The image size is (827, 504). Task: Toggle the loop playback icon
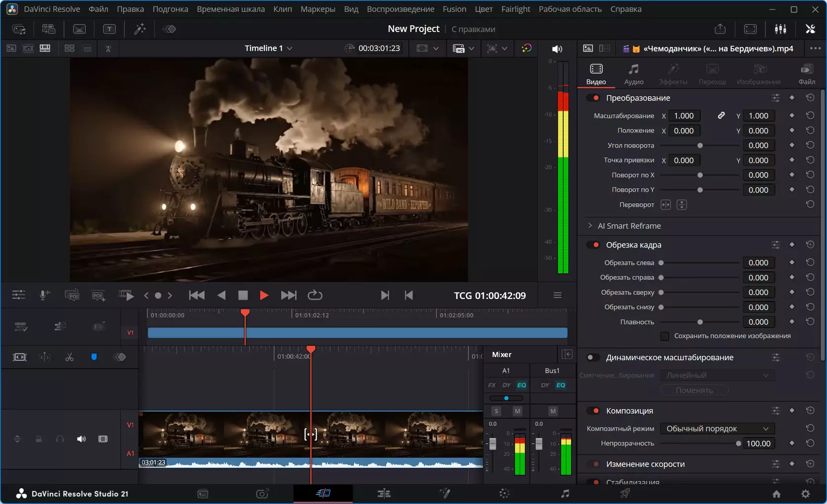[315, 295]
